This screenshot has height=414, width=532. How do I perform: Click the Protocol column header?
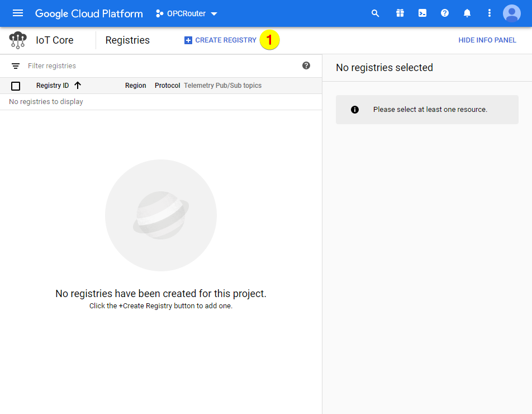pos(167,86)
